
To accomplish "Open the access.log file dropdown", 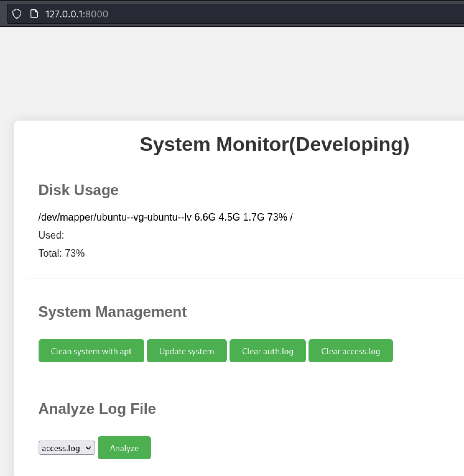I will pos(67,448).
